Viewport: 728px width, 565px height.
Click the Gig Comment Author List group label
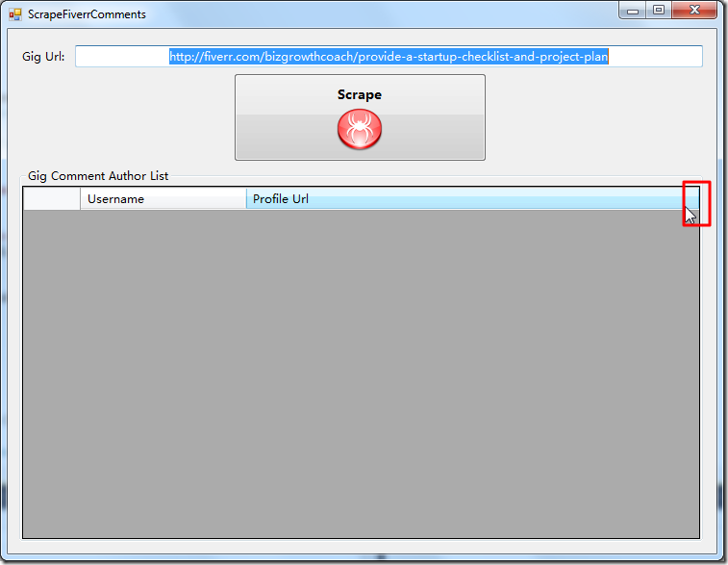point(98,176)
